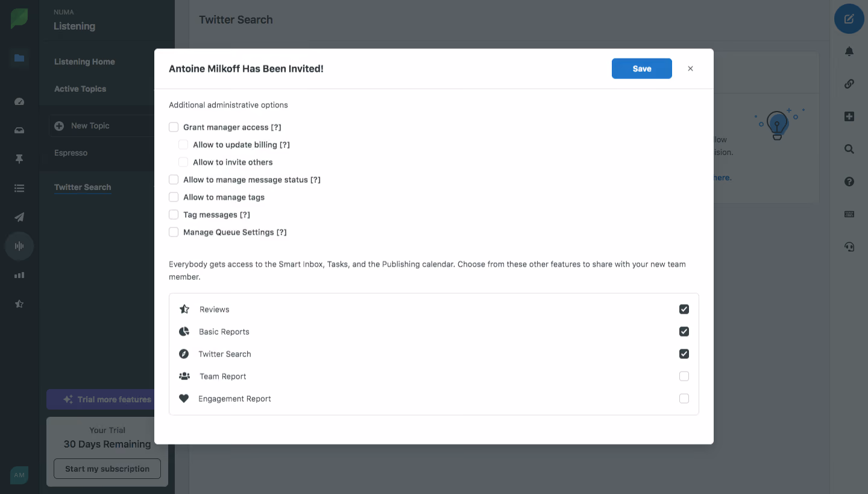Viewport: 868px width, 494px height.
Task: Enable Tag messages checkbox
Action: (174, 215)
